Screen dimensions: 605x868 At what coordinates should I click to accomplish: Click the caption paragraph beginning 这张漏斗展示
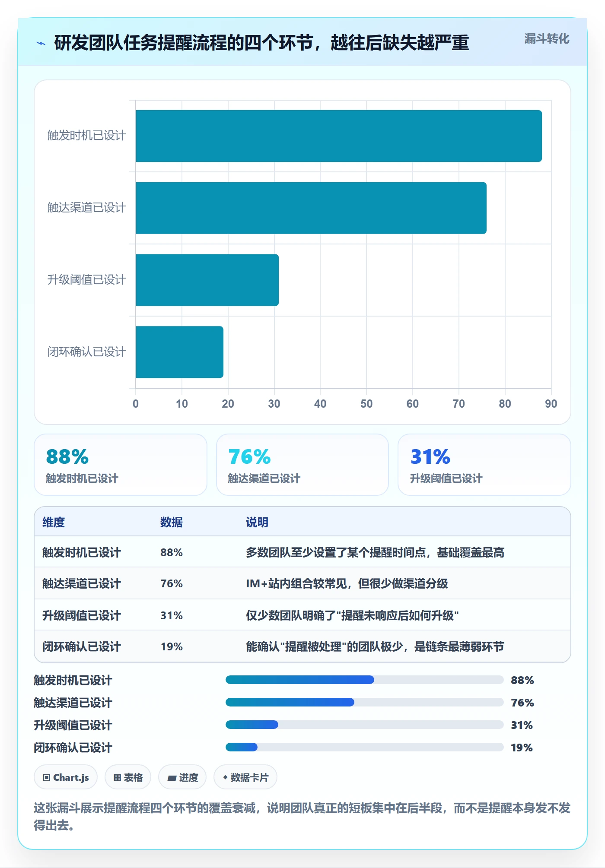point(302,817)
